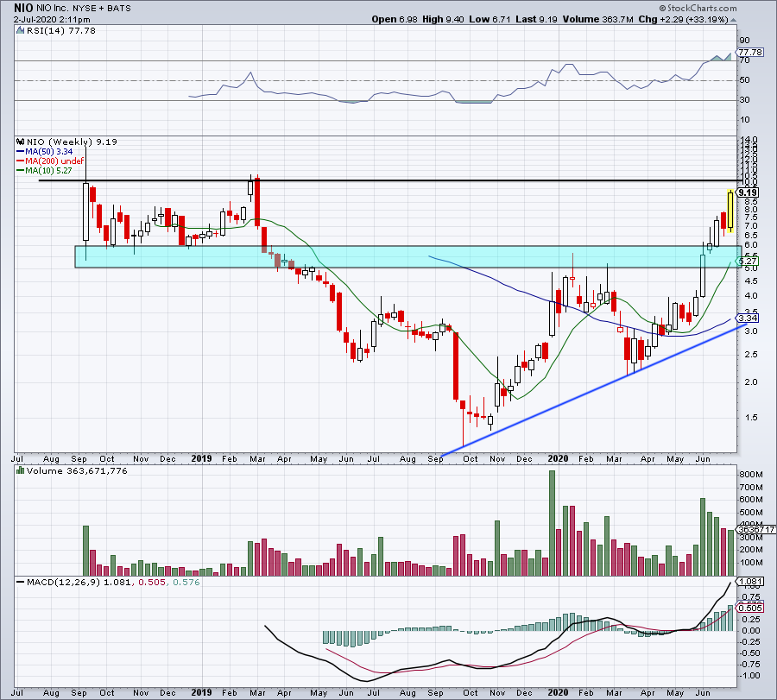Click the 100M label on the volume axis
Screen dimensions: 777x700
[x=751, y=563]
